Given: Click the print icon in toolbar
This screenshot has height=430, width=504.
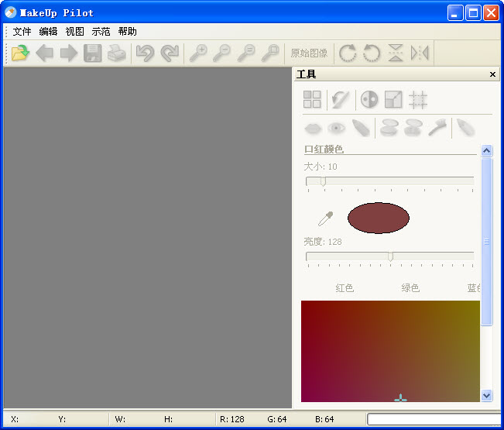Looking at the screenshot, I should coord(116,53).
